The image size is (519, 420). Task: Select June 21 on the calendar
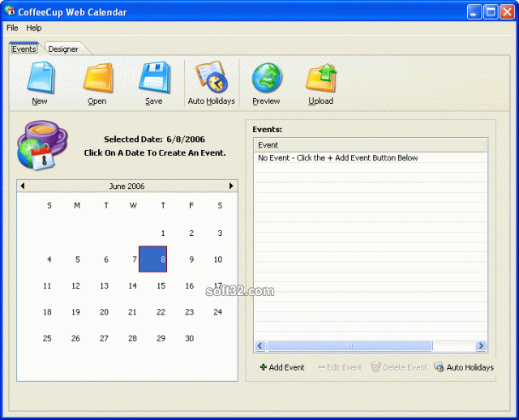coord(132,312)
